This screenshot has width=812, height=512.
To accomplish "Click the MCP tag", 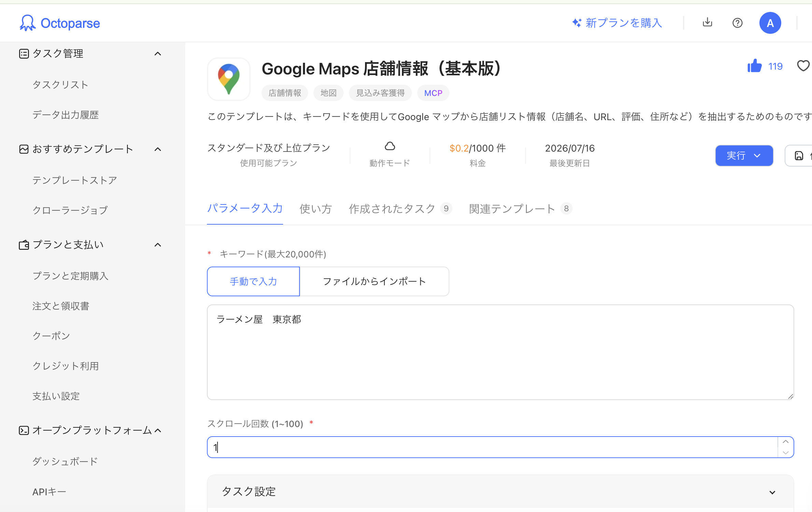I will click(x=433, y=93).
